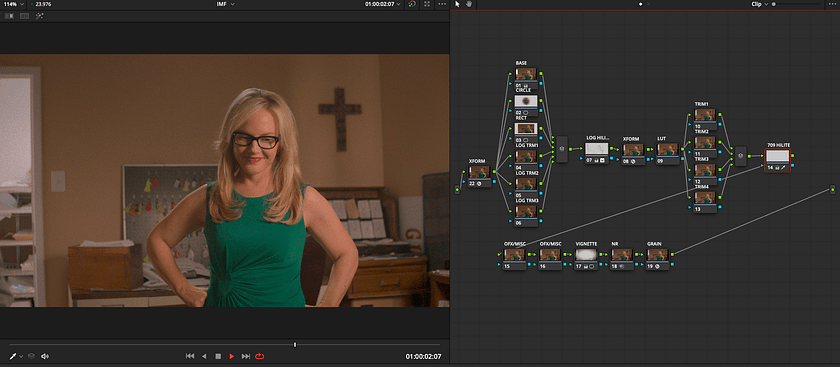Select the LOG TRM3 node 06
Screen dimensions: 840x367
click(526, 215)
